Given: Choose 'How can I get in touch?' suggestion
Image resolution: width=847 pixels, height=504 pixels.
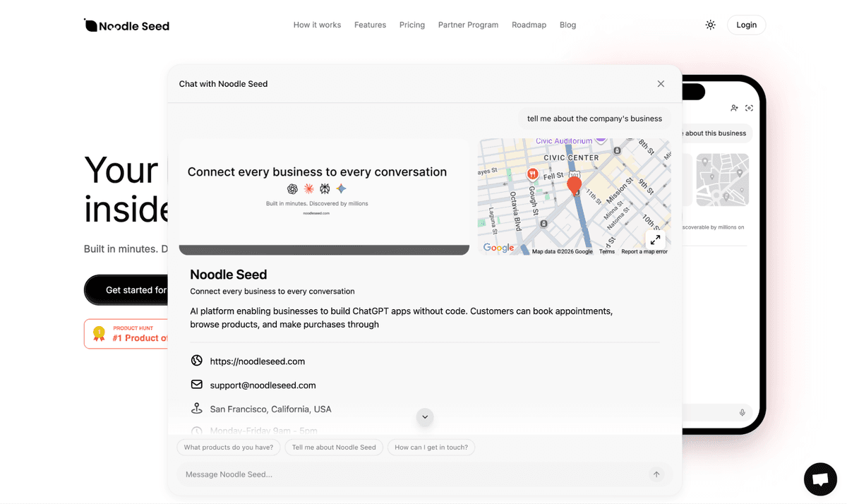Looking at the screenshot, I should (x=431, y=447).
